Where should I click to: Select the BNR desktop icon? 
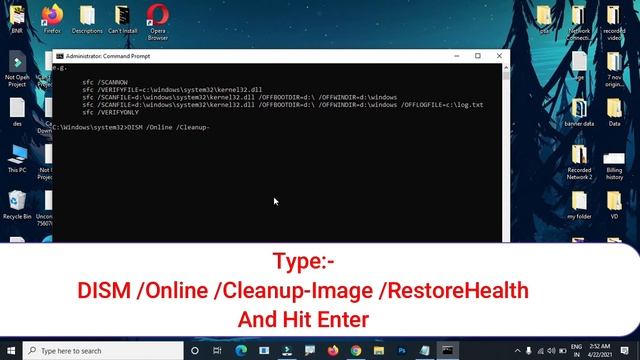[x=17, y=18]
